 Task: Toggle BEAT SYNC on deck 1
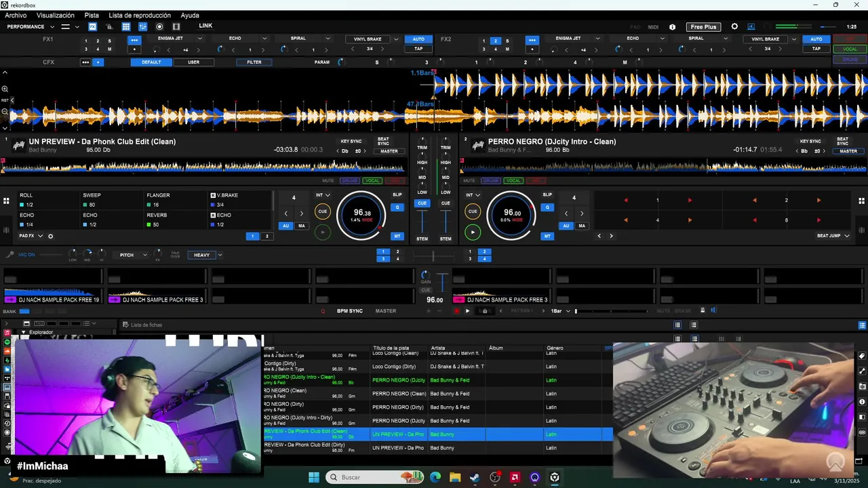tap(383, 142)
